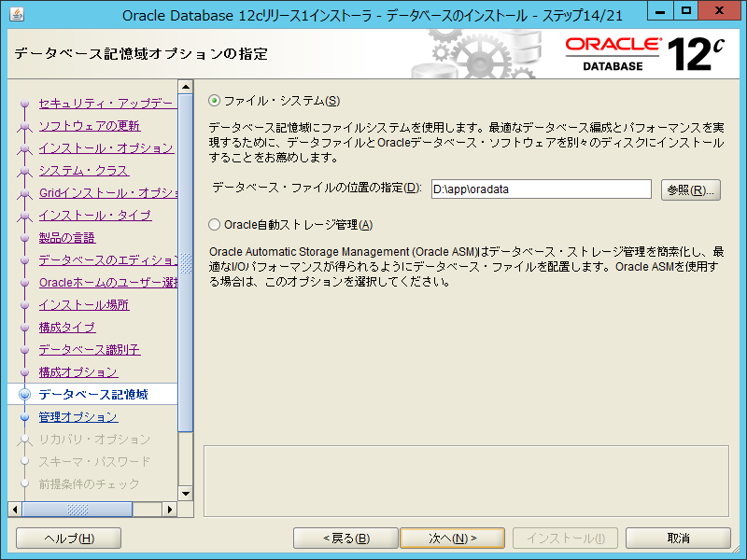Jump to the ソフトウェアの更新 step

[x=90, y=126]
